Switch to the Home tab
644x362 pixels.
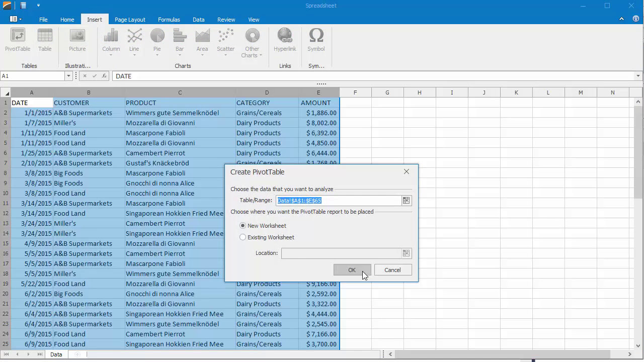[67, 20]
